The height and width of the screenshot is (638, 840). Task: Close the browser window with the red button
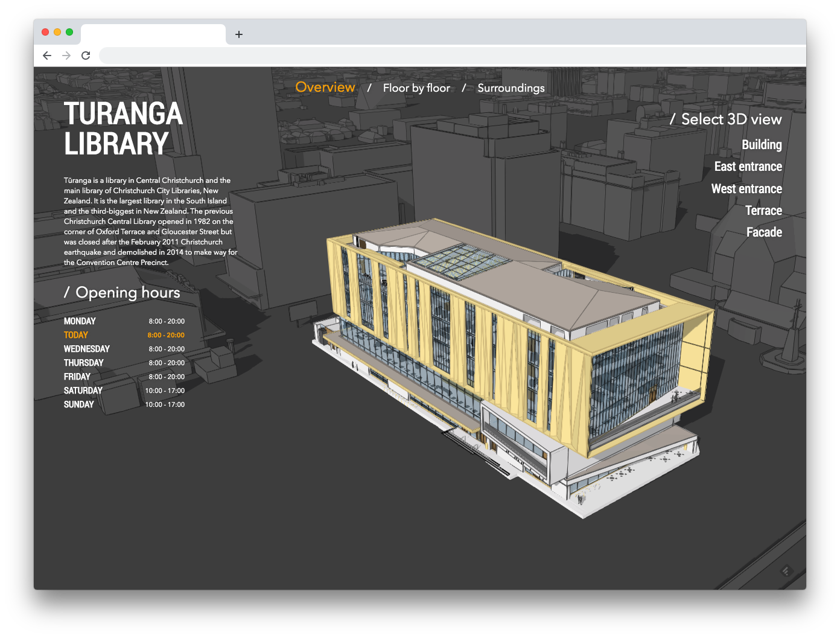[x=45, y=32]
